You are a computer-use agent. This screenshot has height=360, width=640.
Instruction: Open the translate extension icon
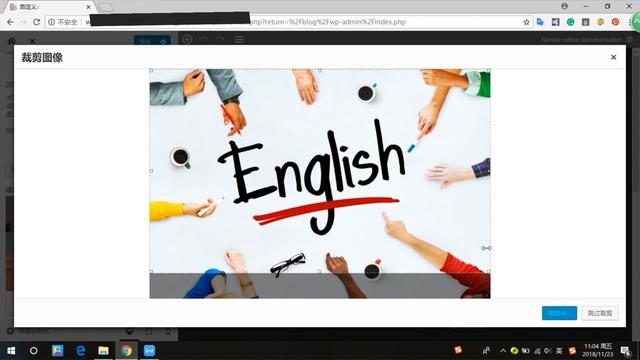(x=540, y=22)
